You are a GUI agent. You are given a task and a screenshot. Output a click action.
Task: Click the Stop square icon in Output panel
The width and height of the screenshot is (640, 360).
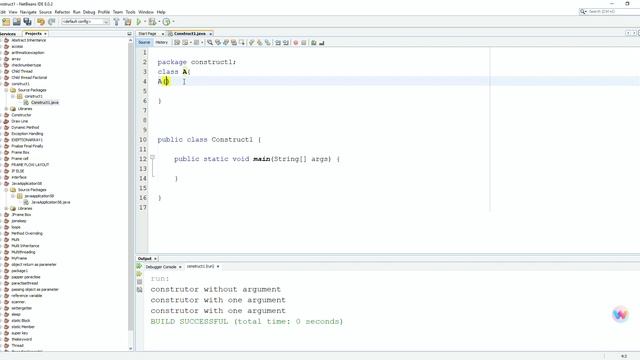coord(140,282)
